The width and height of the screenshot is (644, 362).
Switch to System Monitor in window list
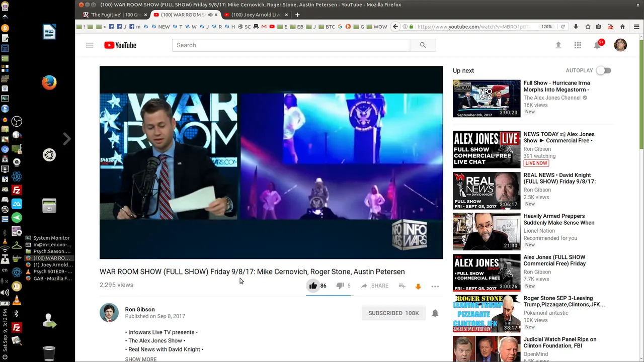[x=48, y=238]
